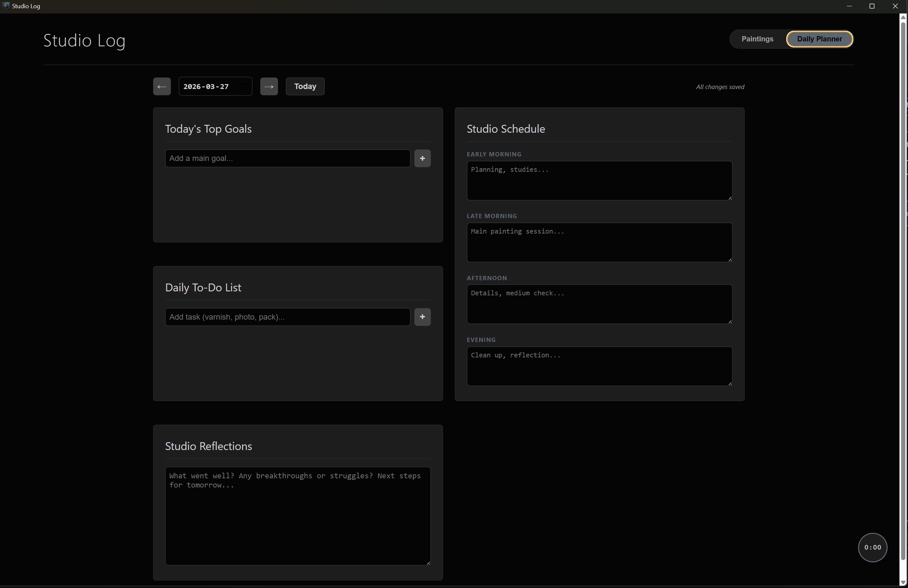The image size is (908, 588).
Task: Click the 'Add a main goal' input
Action: click(288, 158)
